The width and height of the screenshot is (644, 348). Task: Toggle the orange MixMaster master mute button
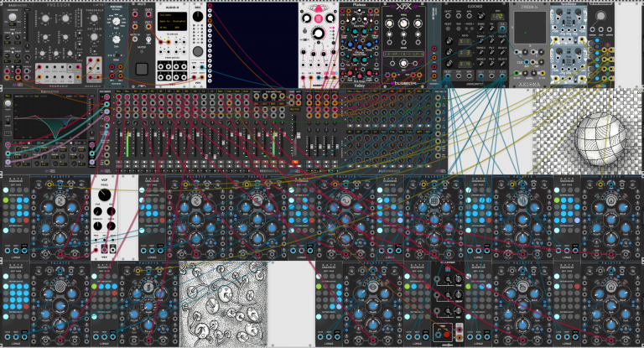click(294, 163)
